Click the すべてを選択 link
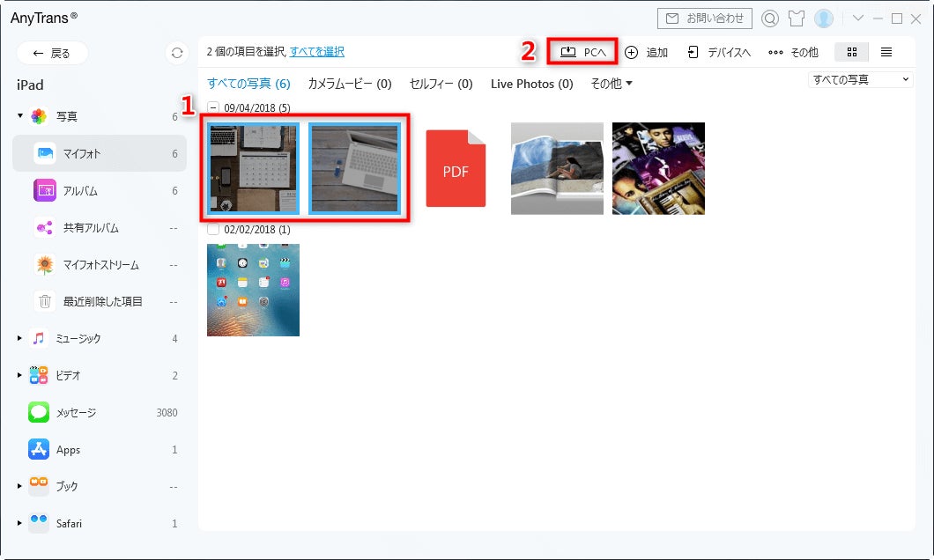Screen dimensions: 934x560 tap(317, 52)
